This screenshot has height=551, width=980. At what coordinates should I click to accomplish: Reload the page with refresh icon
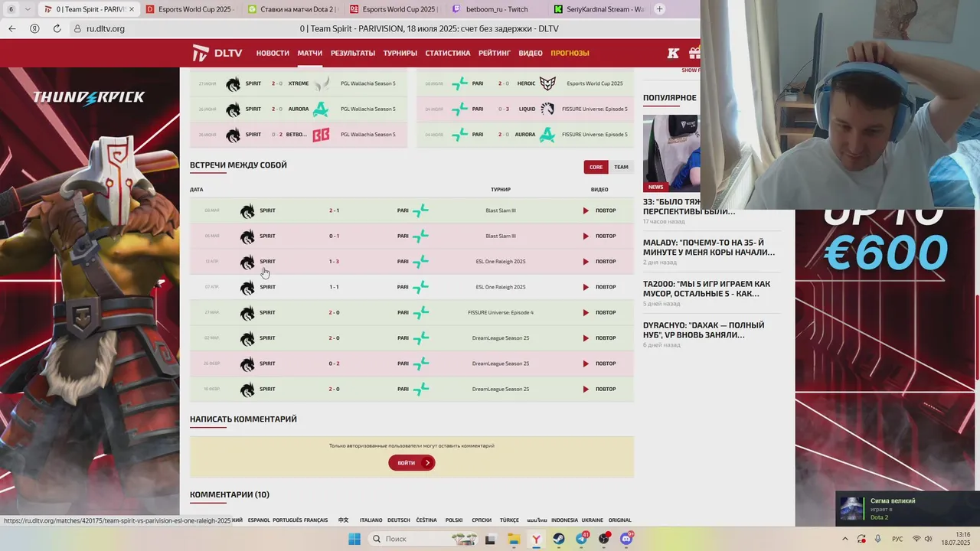click(57, 28)
